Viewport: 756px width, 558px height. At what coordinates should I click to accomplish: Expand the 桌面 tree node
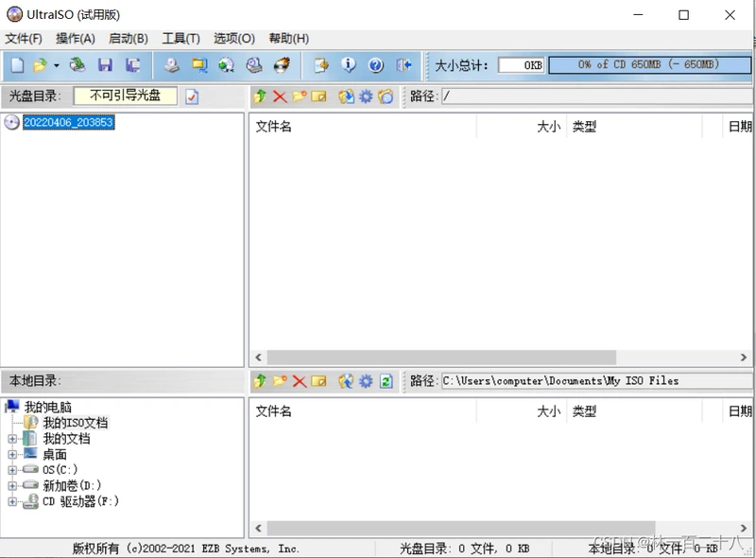12,454
